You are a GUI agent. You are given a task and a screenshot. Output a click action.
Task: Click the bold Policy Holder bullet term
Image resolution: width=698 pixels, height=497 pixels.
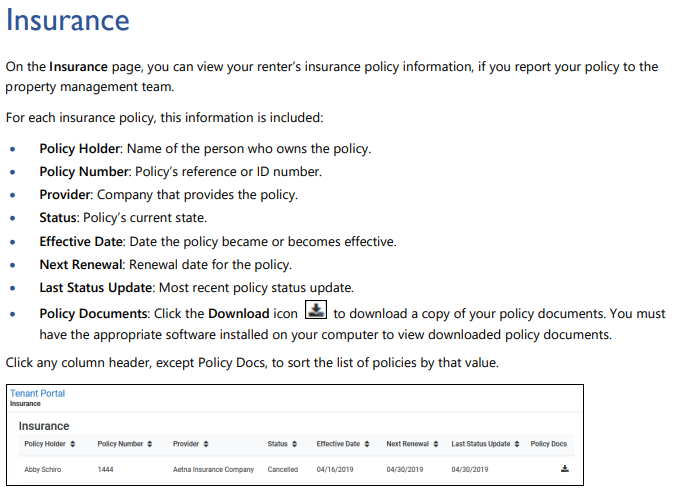(80, 148)
